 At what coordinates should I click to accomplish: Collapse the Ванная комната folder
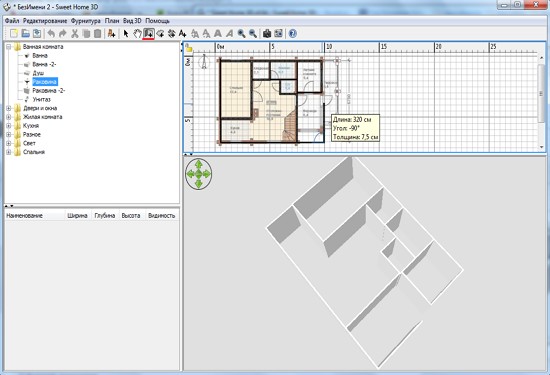(x=9, y=47)
